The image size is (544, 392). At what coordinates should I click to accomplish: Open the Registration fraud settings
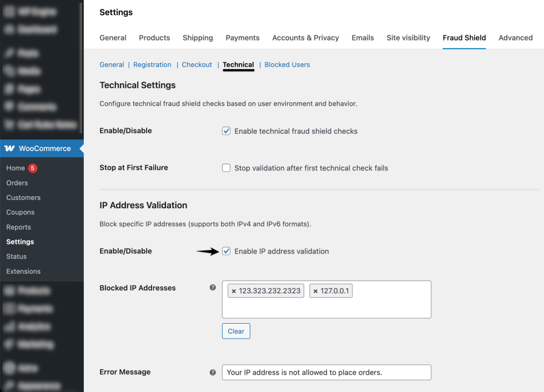point(152,64)
